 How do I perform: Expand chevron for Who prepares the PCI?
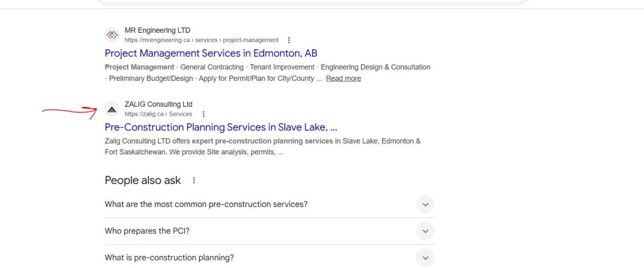click(x=425, y=231)
